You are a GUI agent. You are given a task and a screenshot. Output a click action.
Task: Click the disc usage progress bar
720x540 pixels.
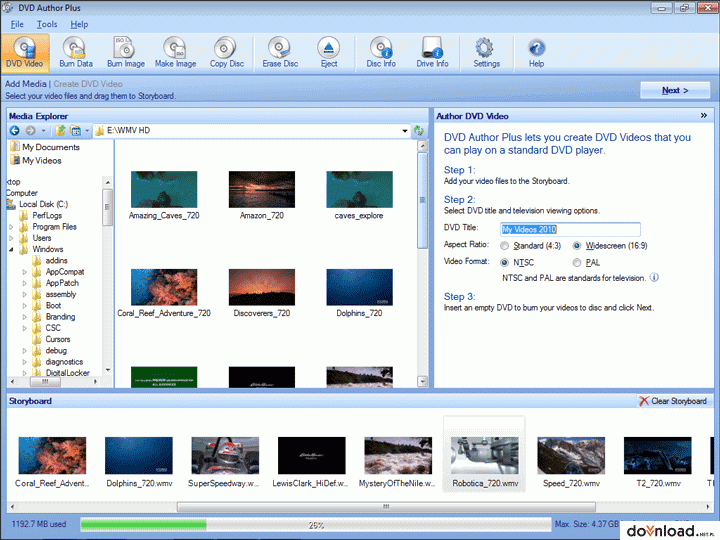(x=316, y=524)
